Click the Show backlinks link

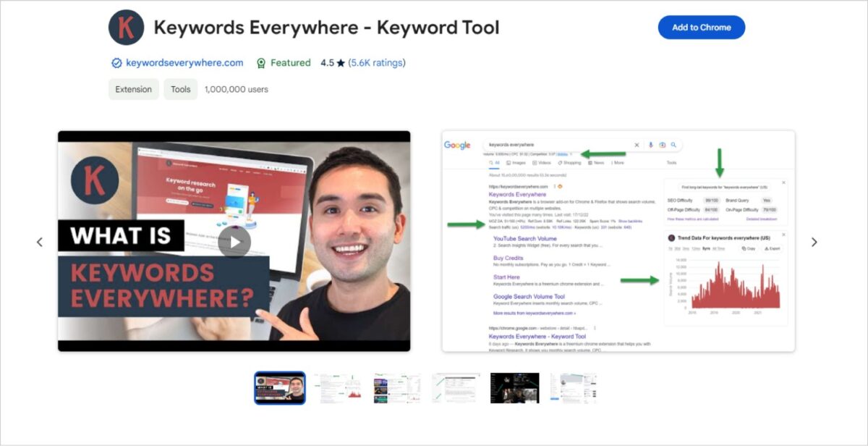click(630, 221)
